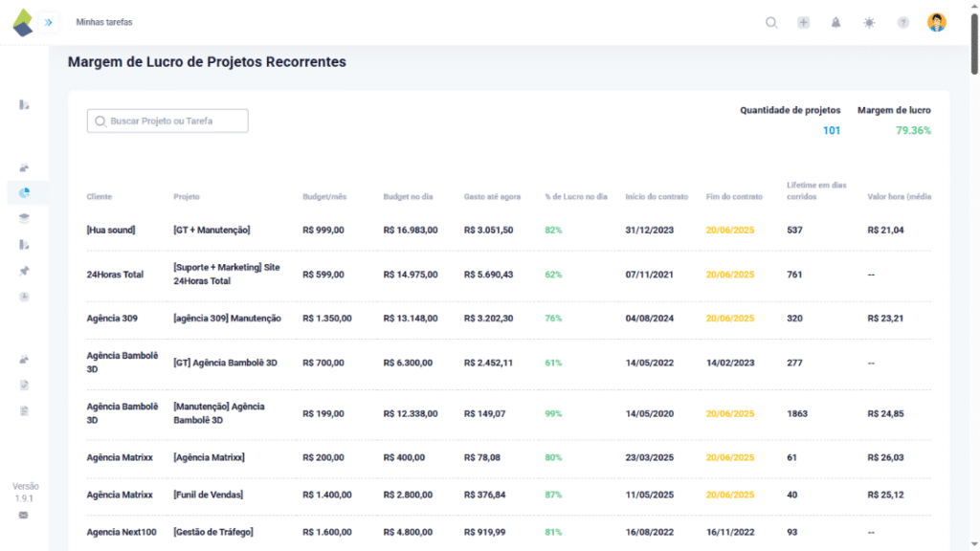Expand the sidebar with the double-chevron button
This screenshot has width=980, height=551.
click(48, 23)
